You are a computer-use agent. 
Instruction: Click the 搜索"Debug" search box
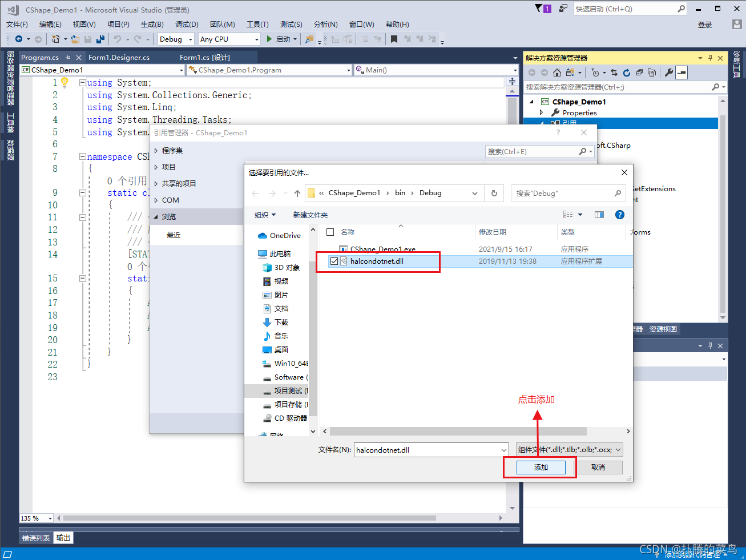point(568,193)
